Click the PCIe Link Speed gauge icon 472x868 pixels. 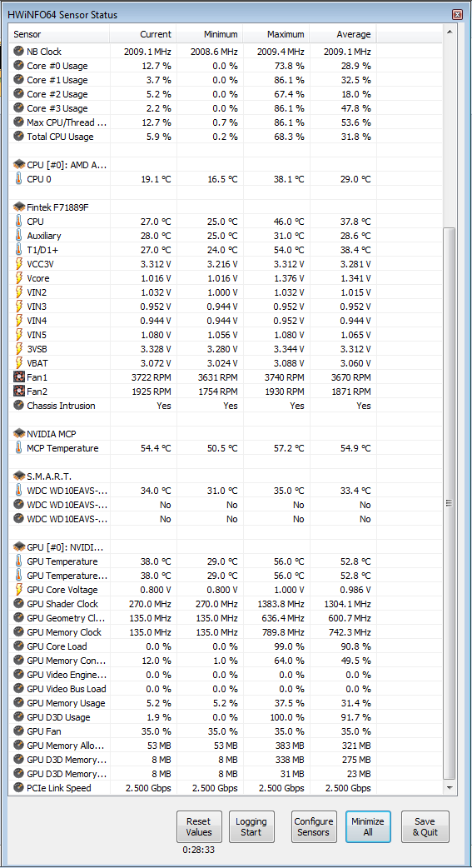tap(19, 788)
